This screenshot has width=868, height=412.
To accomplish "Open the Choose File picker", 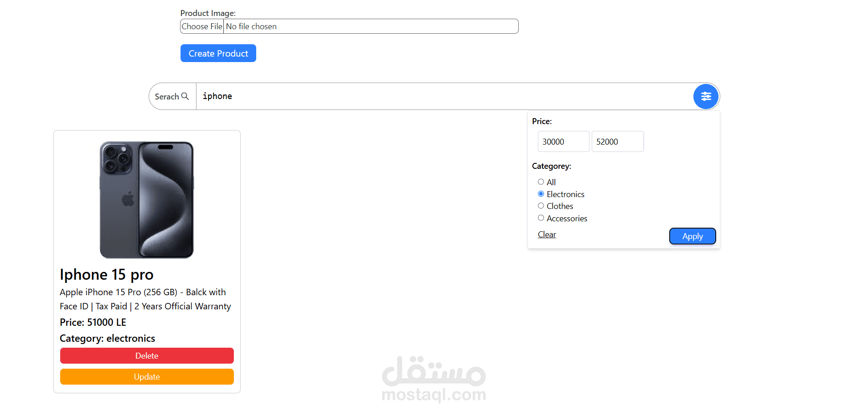I will (202, 26).
